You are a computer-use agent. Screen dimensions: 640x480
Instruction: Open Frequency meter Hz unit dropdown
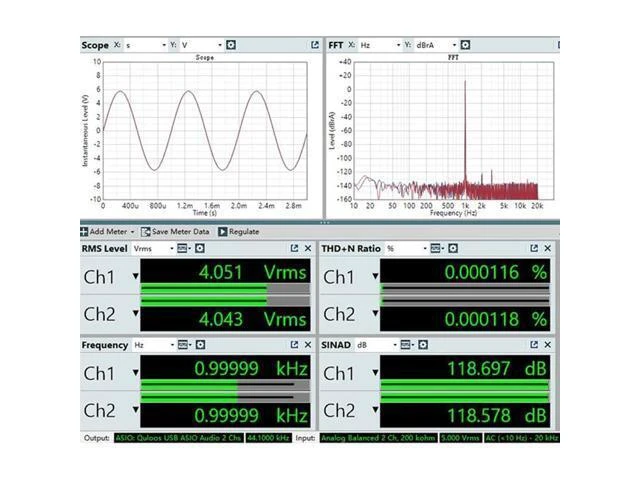[x=154, y=345]
